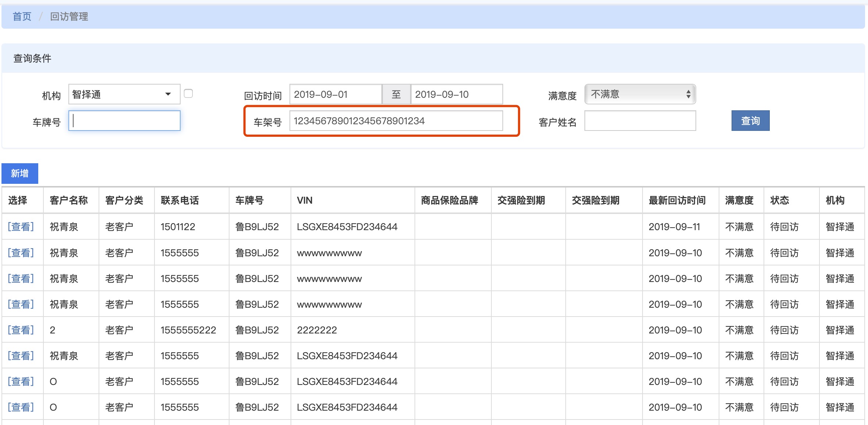Select the VIN cell reading 2222222
This screenshot has width=868, height=425.
coord(317,330)
